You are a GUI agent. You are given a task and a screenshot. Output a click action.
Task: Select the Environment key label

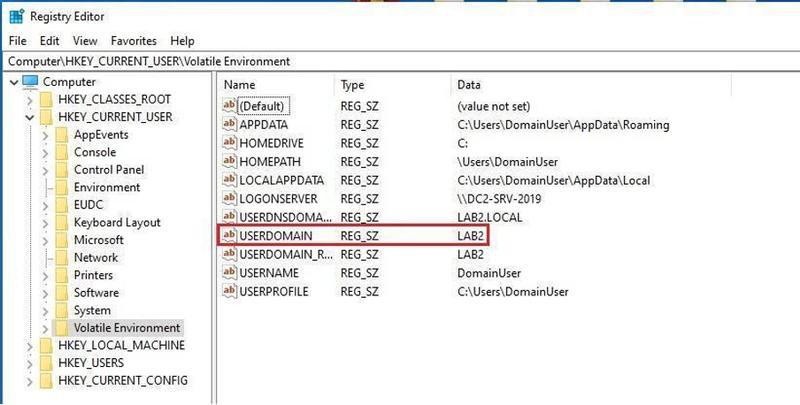coord(107,187)
